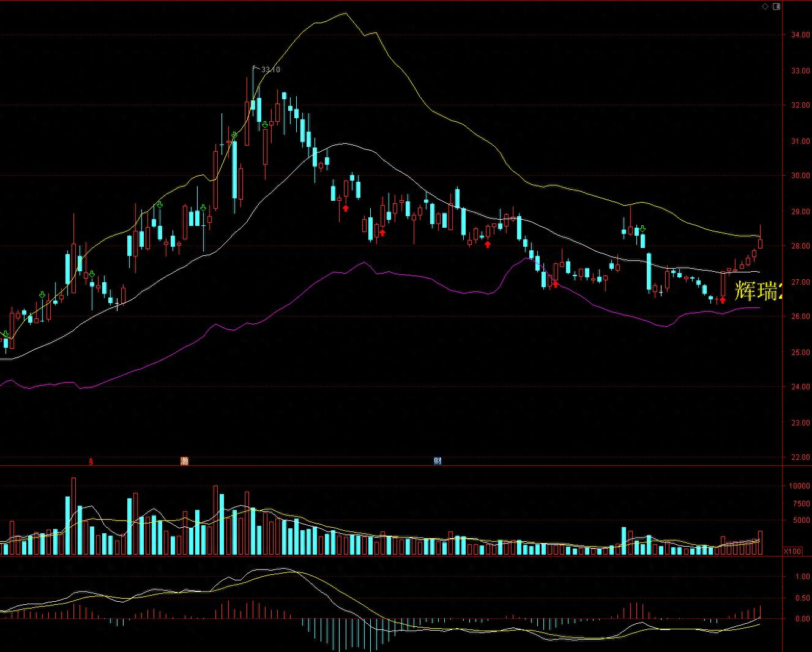Open the orange 涨 limit-up marker
The height and width of the screenshot is (652, 812).
(184, 461)
